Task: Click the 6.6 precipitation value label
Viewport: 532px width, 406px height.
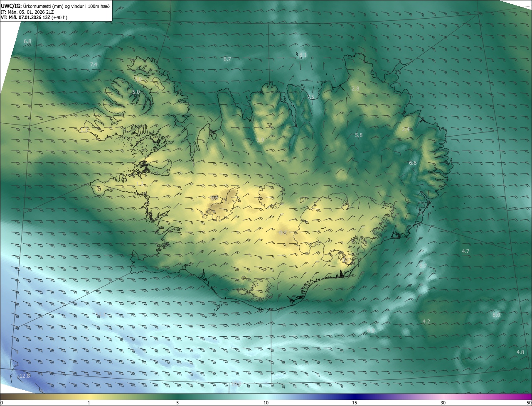Action: click(413, 163)
